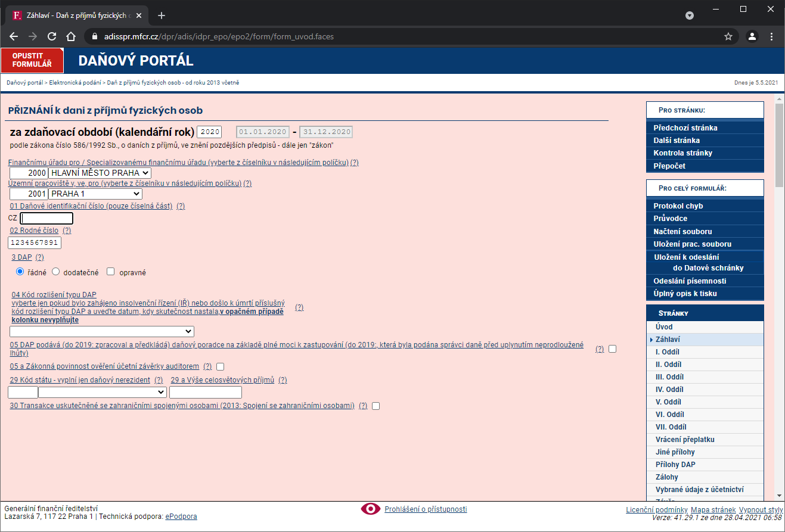
Task: Open the Chrome profile icon
Action: pos(752,36)
